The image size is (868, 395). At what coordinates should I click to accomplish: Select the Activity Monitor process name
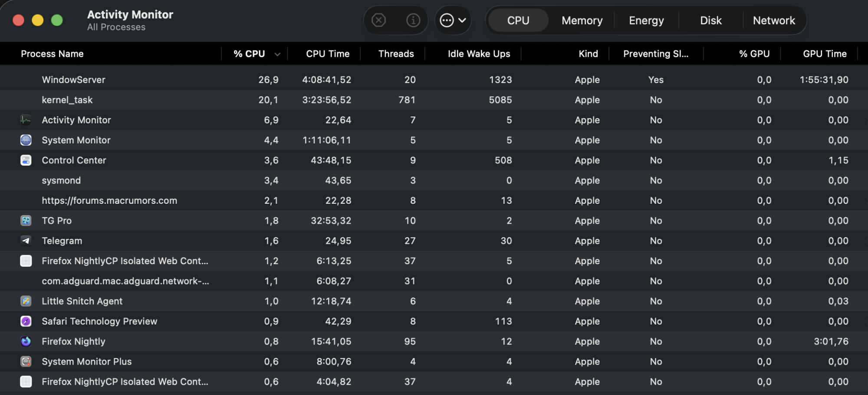pos(76,120)
